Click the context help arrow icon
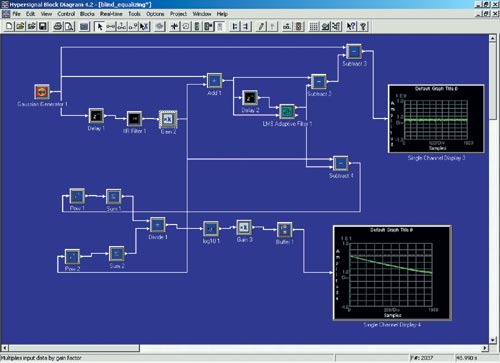Image resolution: width=500 pixels, height=363 pixels. [x=351, y=26]
